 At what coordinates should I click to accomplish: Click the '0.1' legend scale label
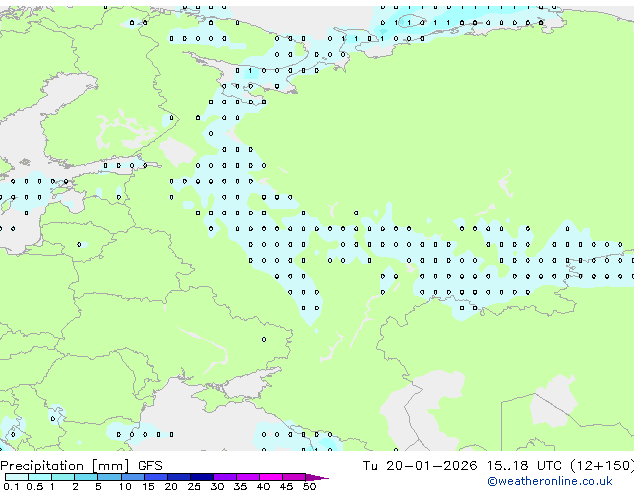[11, 486]
